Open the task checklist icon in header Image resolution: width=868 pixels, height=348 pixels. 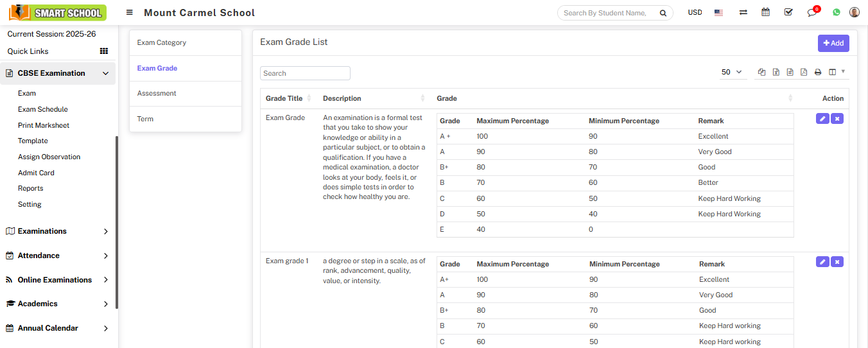(788, 12)
